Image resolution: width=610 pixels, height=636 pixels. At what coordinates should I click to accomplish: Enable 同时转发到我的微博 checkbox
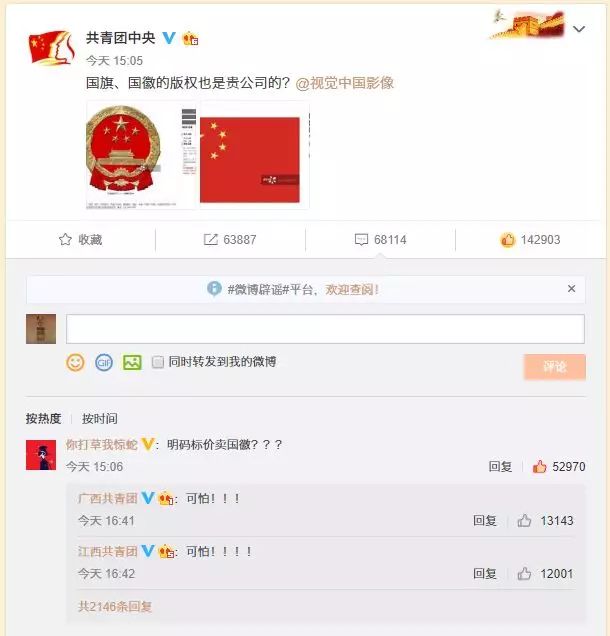(158, 362)
